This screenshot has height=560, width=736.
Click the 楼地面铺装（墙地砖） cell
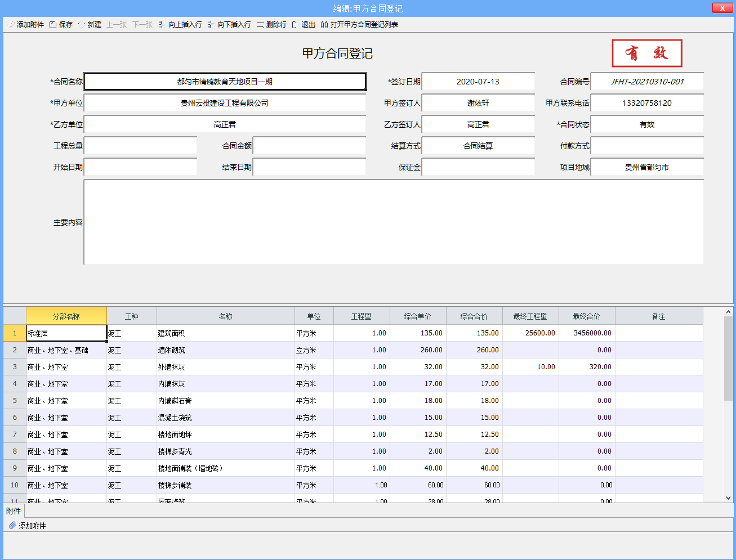(226, 468)
